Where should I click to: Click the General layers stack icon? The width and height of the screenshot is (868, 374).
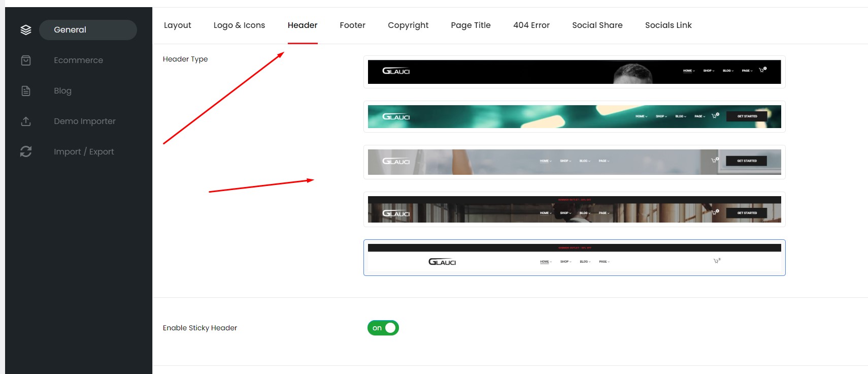(26, 30)
